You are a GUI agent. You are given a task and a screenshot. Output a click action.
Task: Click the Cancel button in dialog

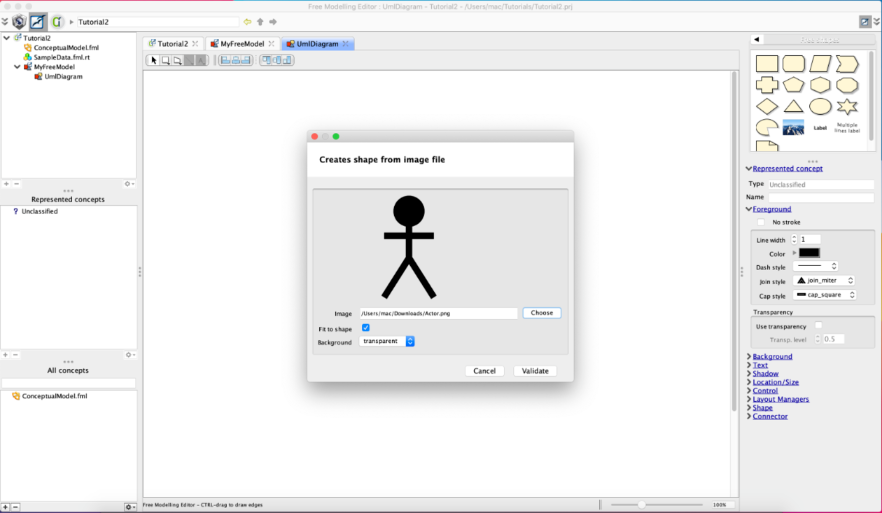click(x=484, y=371)
